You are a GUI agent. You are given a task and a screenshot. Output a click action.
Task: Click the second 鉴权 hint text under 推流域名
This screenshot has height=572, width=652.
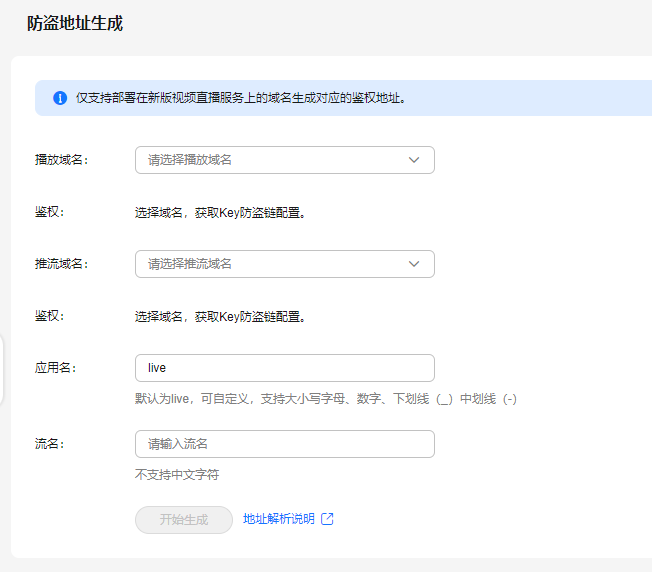pyautogui.click(x=220, y=316)
